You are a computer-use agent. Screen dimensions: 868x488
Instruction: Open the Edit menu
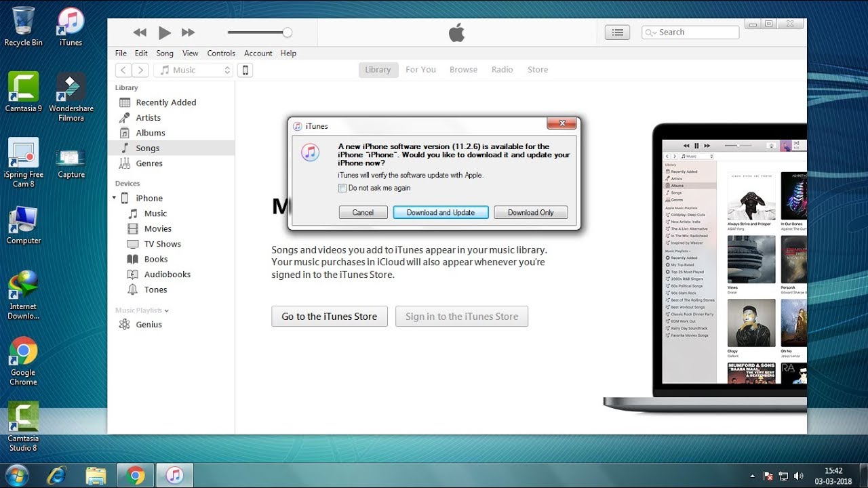tap(141, 53)
